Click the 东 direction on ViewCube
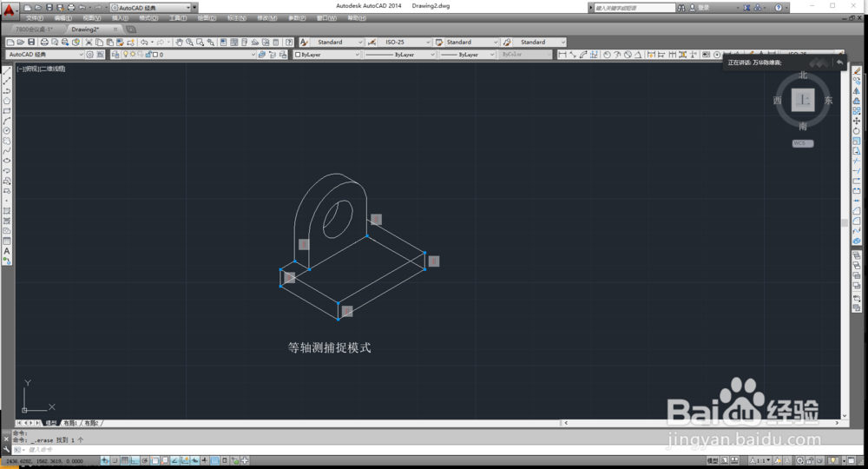868x469 pixels. tap(828, 100)
